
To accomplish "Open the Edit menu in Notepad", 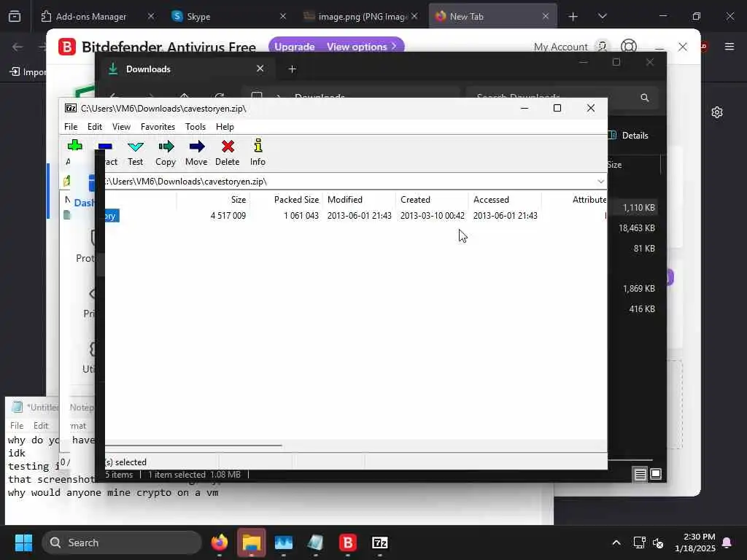I will point(41,425).
